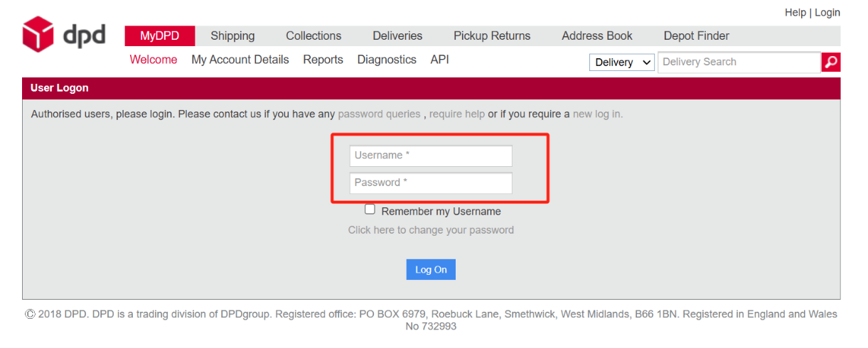
Task: Click the red search magnifier icon
Action: [830, 62]
